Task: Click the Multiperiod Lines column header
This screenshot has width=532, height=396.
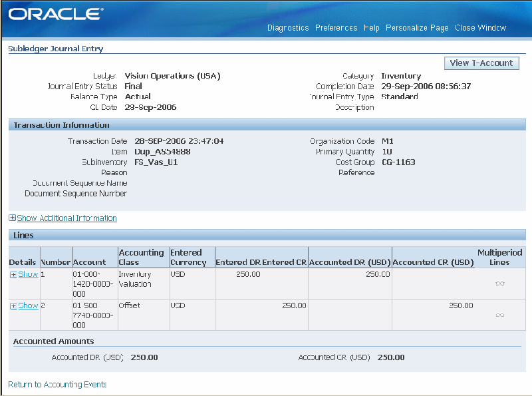Action: (500, 258)
